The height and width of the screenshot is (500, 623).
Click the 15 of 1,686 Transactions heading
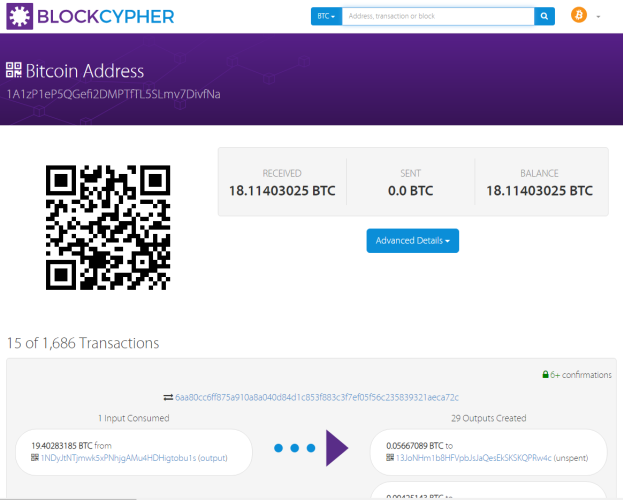(83, 343)
